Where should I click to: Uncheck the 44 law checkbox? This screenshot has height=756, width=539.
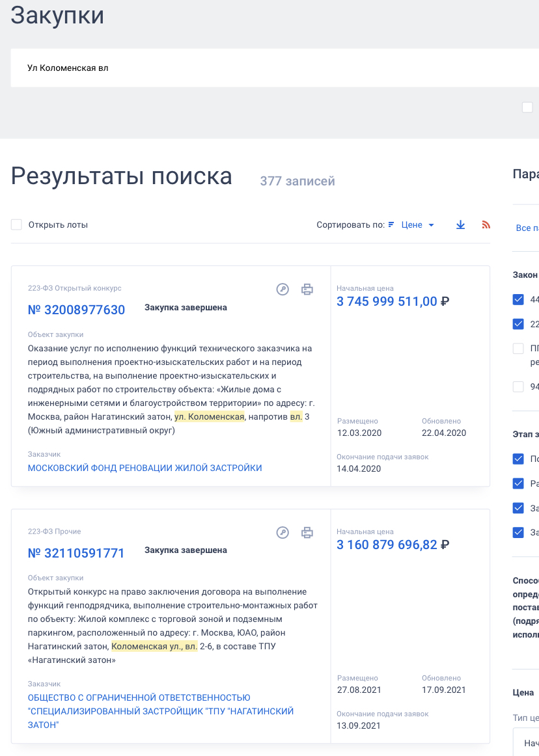[518, 299]
